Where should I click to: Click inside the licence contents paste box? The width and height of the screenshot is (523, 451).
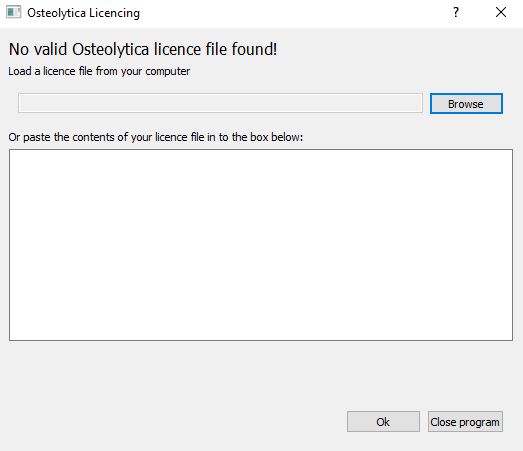tap(261, 245)
